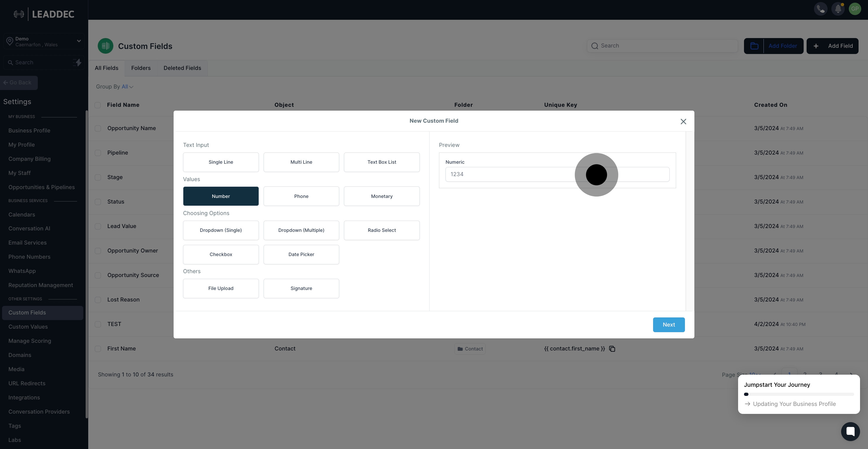Viewport: 868px width, 449px height.
Task: Select the Multi Line field type
Action: (x=301, y=162)
